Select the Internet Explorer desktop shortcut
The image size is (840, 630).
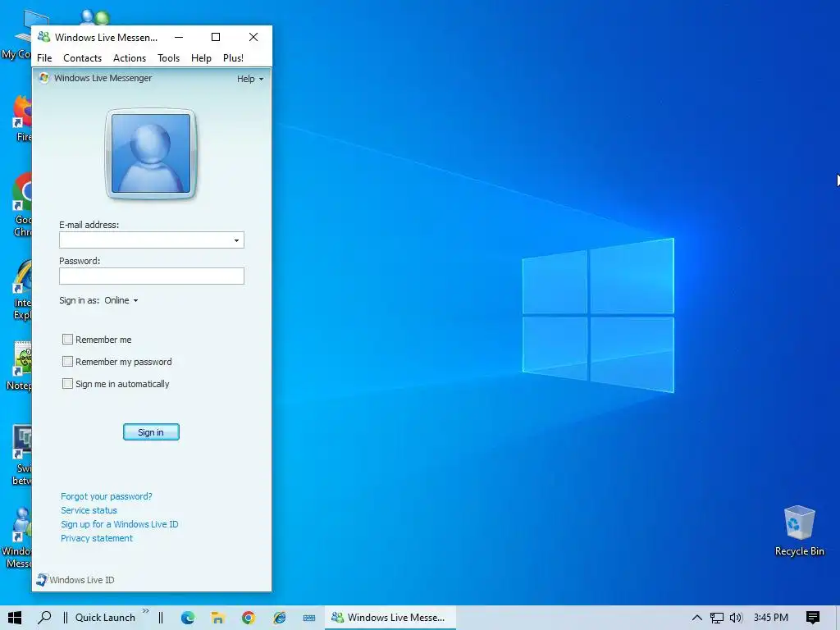[x=21, y=290]
